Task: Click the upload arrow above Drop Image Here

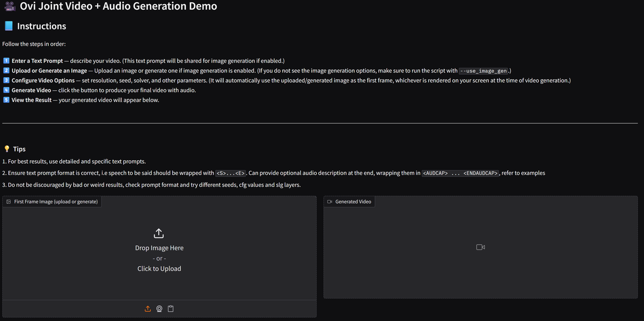Action: click(159, 234)
